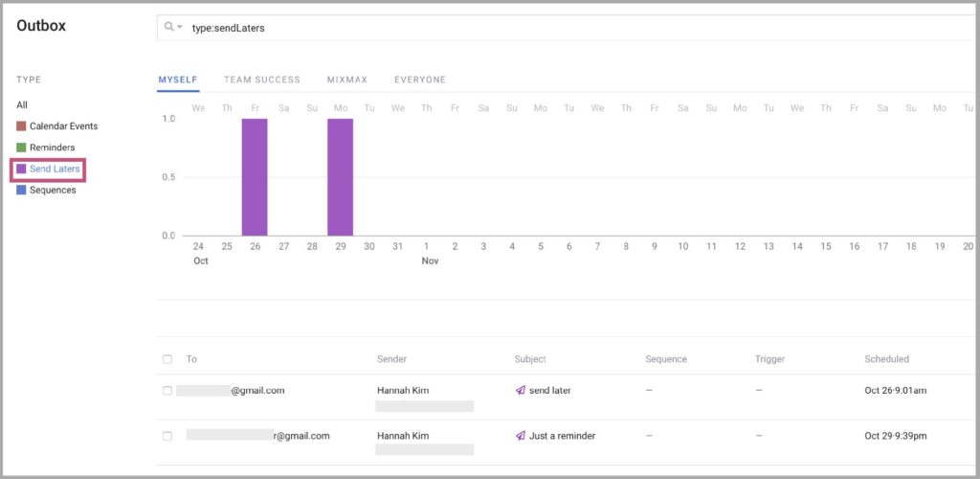
Task: Select the All type filter
Action: click(22, 105)
